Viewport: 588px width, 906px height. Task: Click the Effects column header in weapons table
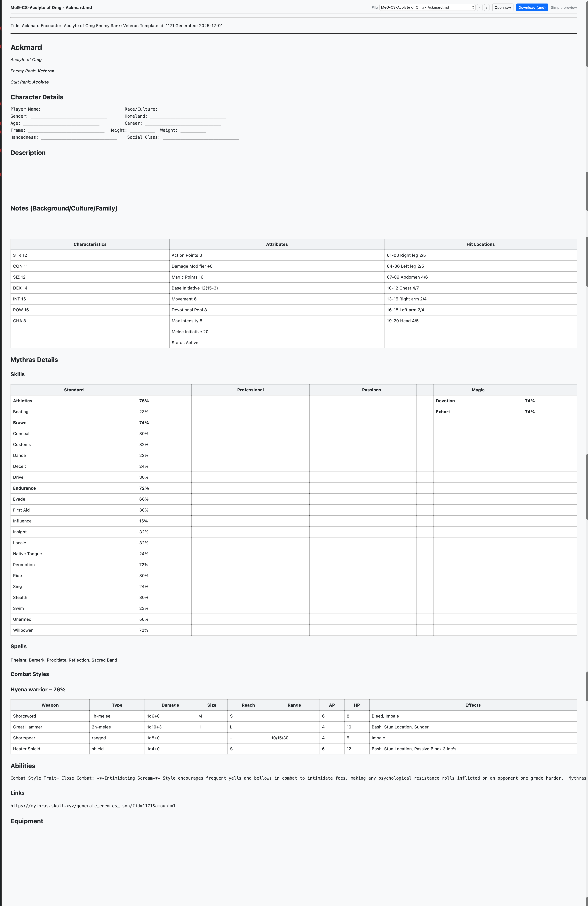473,705
